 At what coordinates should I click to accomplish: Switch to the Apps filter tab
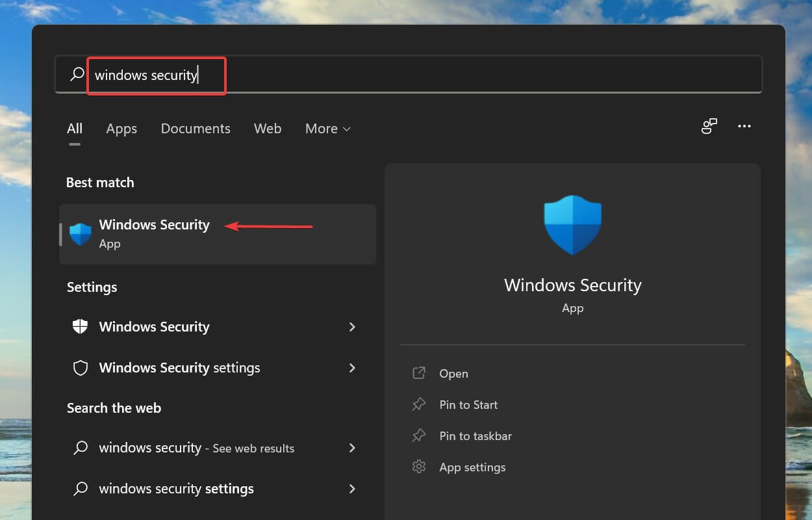121,129
